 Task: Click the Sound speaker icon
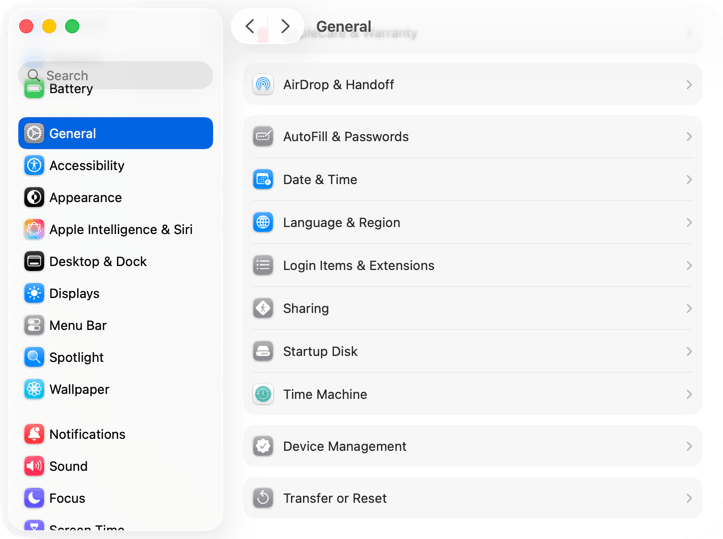tap(34, 466)
